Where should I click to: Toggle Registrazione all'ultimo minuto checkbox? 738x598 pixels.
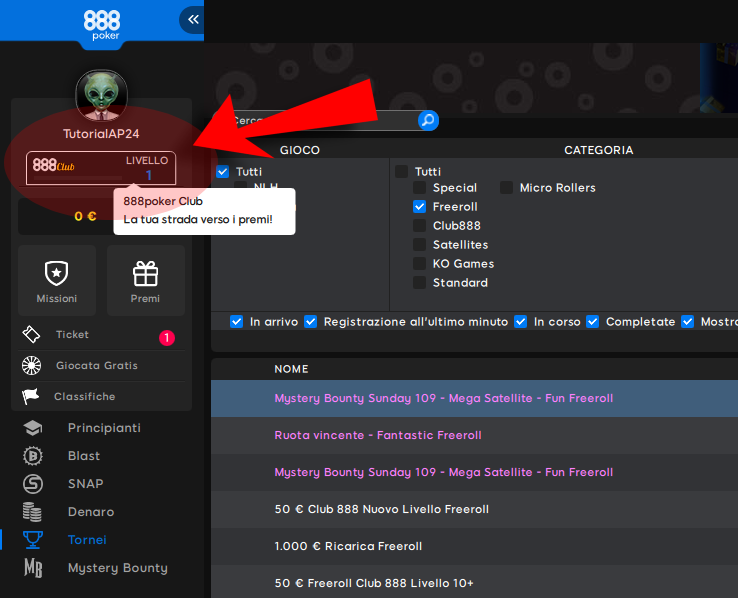tap(310, 322)
